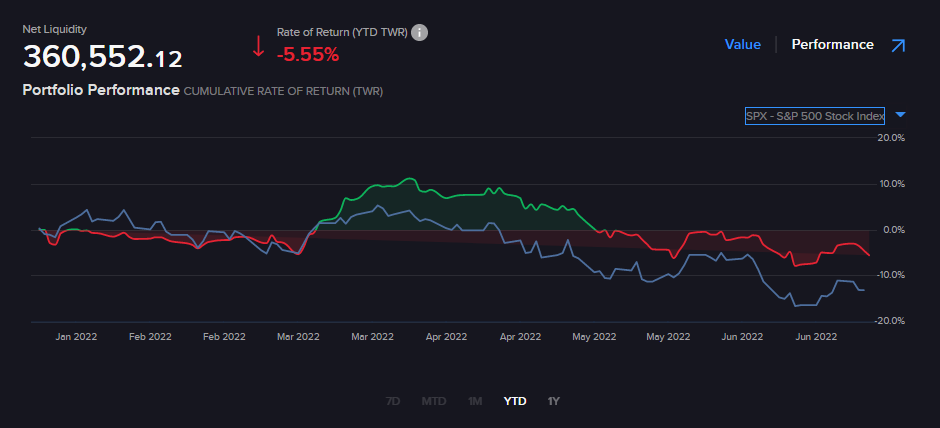Click the Jan 2022 date label on the axis
This screenshot has height=428, width=940.
(x=76, y=337)
